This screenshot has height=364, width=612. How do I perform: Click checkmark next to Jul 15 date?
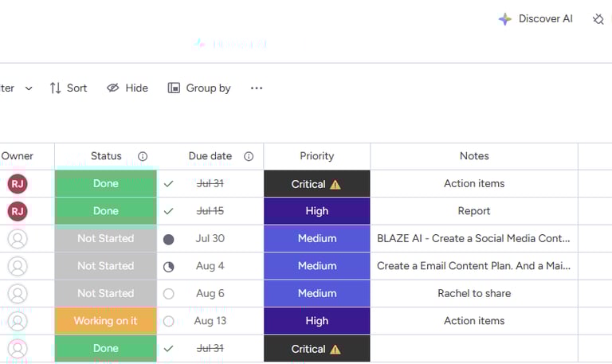click(x=169, y=211)
